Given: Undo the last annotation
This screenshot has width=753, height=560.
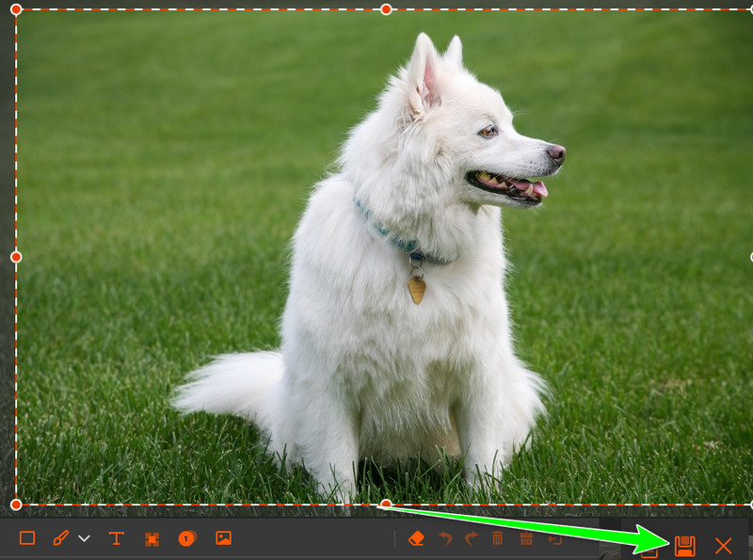Looking at the screenshot, I should click(x=445, y=538).
